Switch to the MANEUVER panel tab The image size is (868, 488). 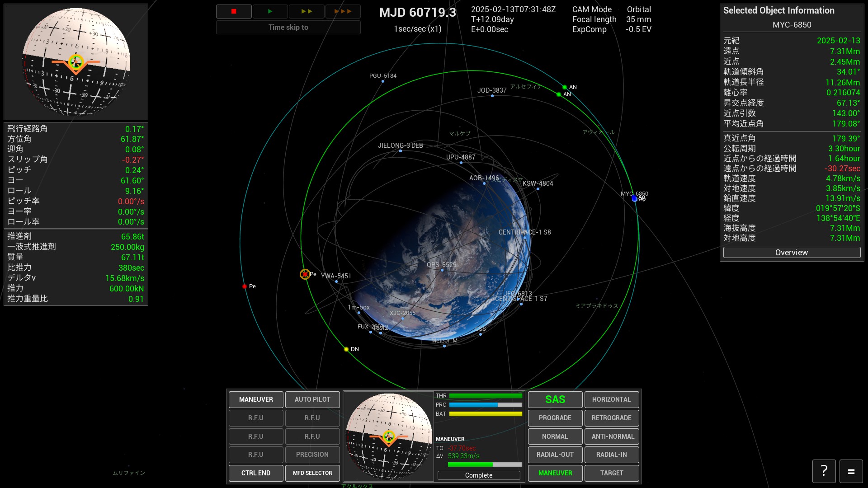point(256,399)
